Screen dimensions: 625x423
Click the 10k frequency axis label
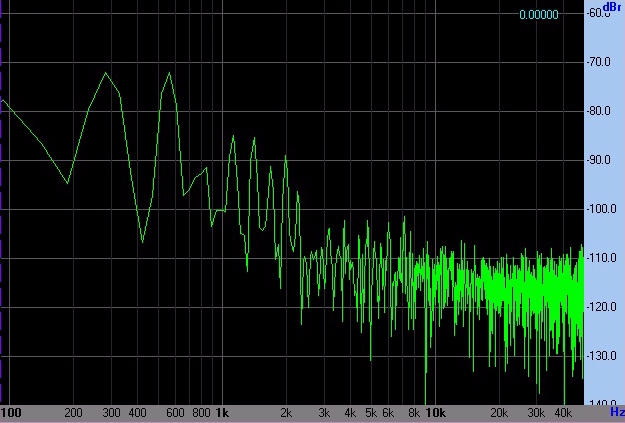pyautogui.click(x=436, y=413)
